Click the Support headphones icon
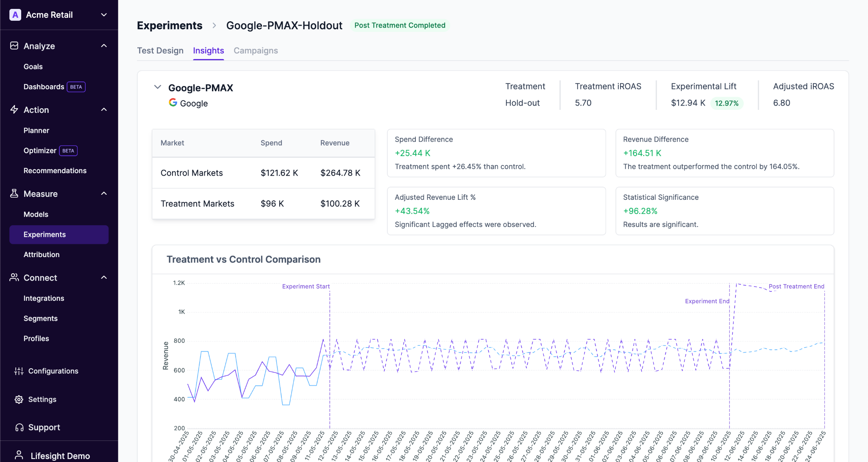Viewport: 868px width, 462px height. coord(19,427)
